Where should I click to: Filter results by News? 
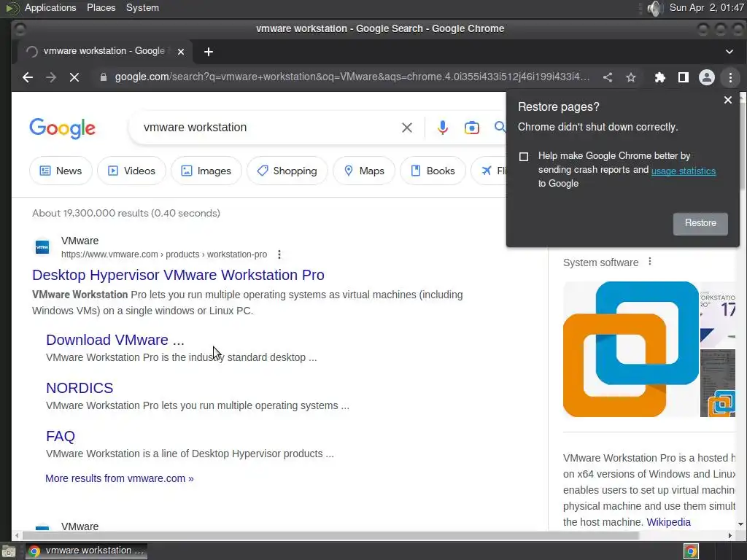pos(61,171)
